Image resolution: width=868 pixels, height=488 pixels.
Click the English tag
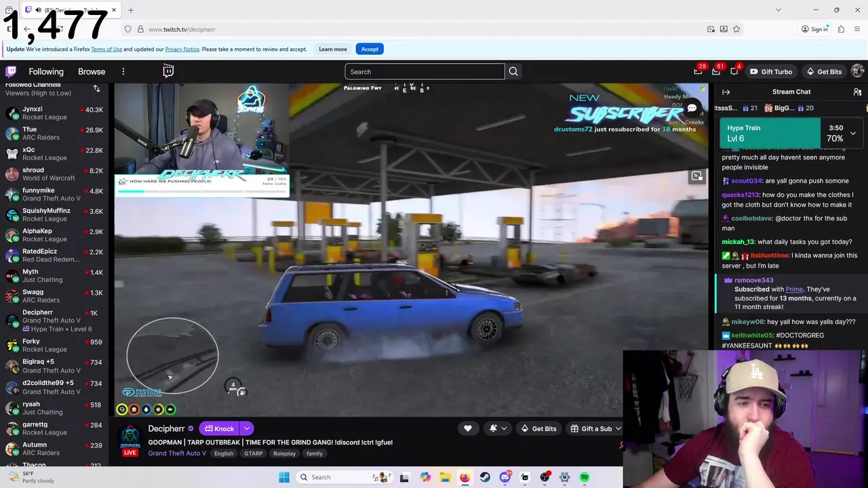coord(224,453)
